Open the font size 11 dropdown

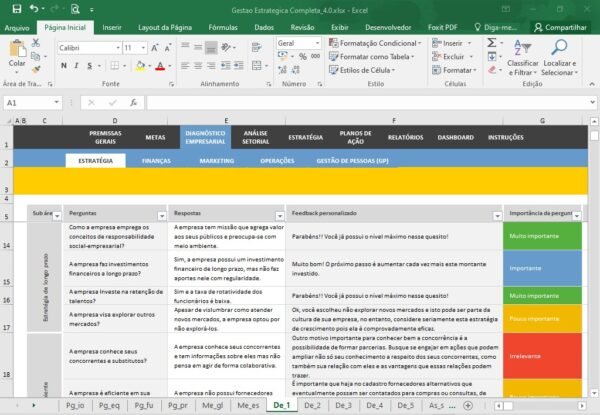pos(143,48)
